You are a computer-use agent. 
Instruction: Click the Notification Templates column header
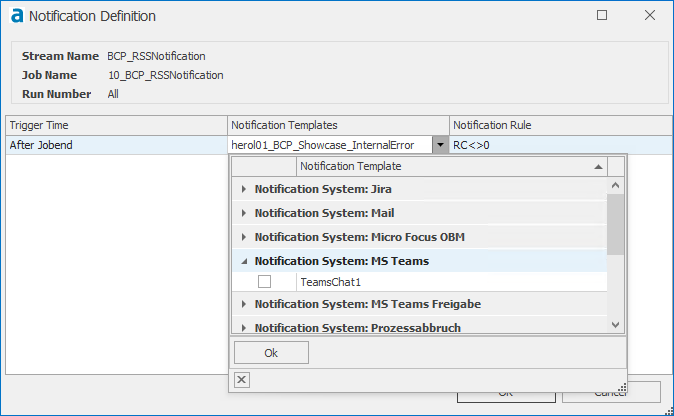338,125
